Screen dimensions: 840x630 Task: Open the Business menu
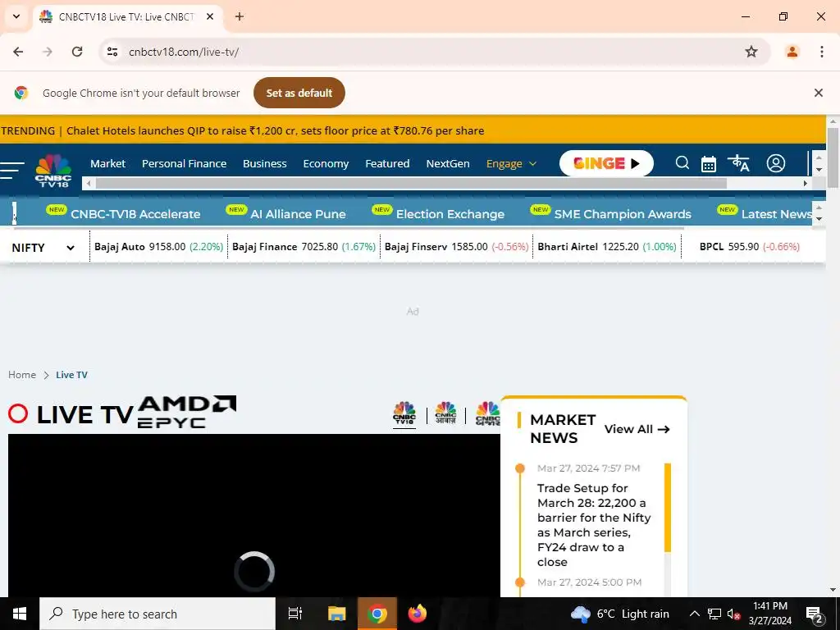point(265,163)
